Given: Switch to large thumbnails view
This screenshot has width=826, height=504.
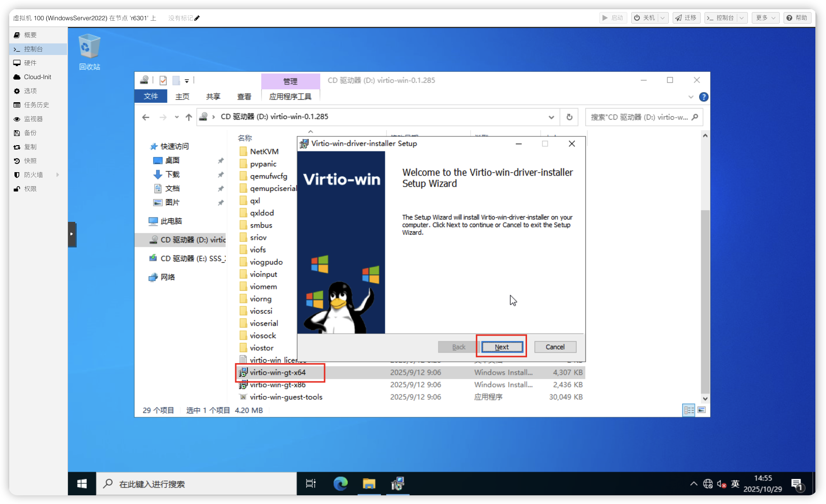Looking at the screenshot, I should pos(702,410).
